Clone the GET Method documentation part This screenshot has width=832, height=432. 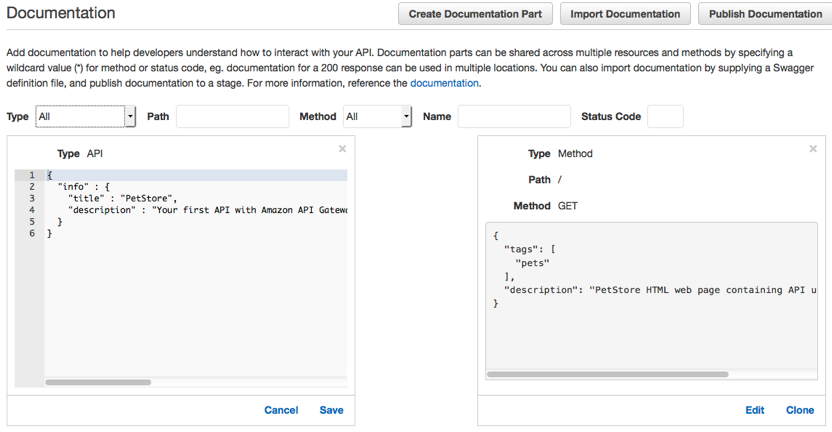800,410
